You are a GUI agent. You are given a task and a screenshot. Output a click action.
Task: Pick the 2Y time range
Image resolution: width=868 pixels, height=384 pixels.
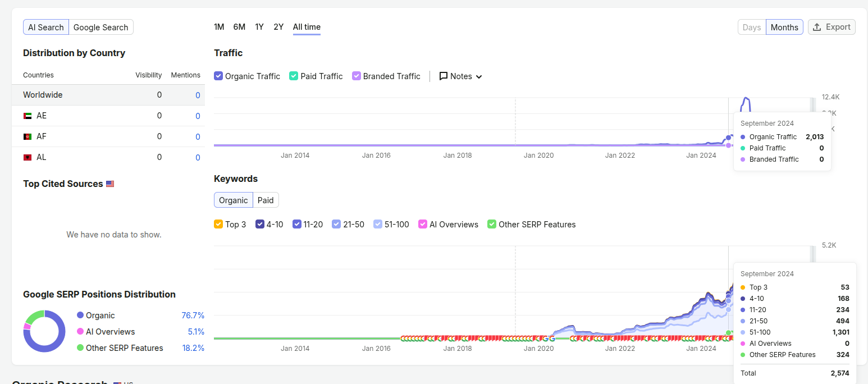[278, 27]
